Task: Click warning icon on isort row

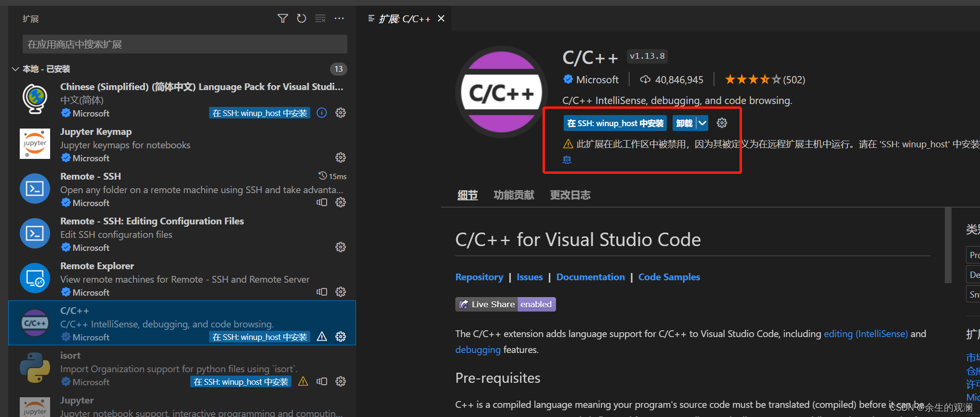Action: (x=303, y=381)
